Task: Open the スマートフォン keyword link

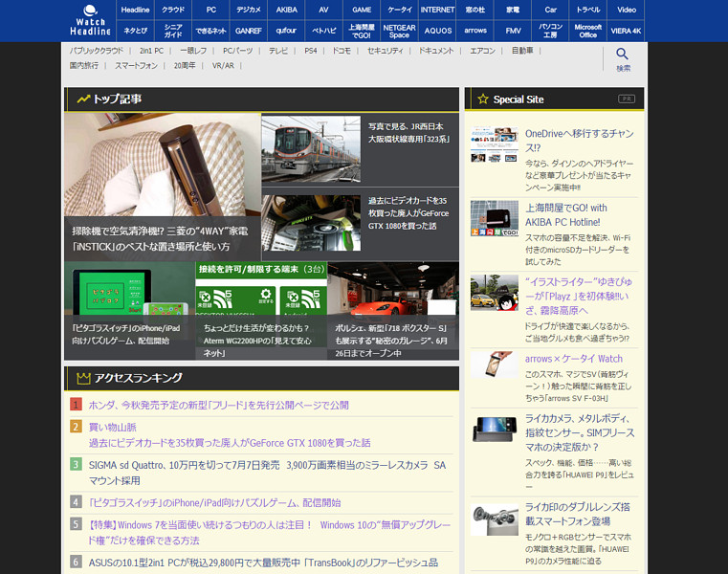Action: click(x=137, y=65)
